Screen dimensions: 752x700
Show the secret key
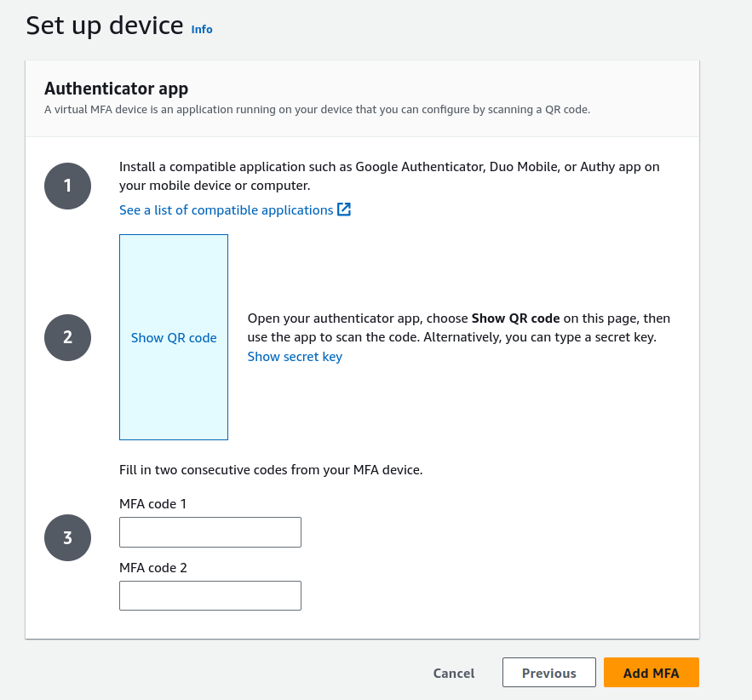(295, 356)
